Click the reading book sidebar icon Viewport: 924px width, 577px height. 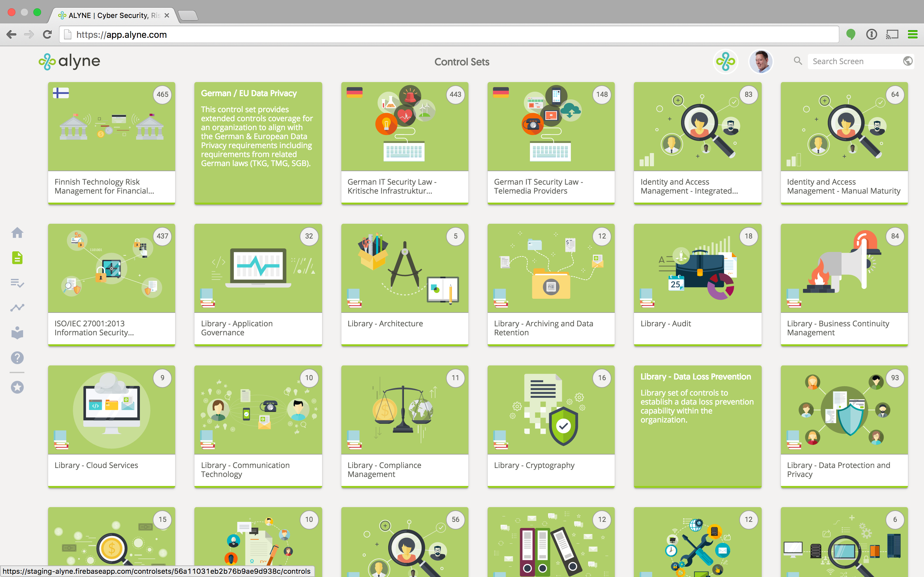17,333
